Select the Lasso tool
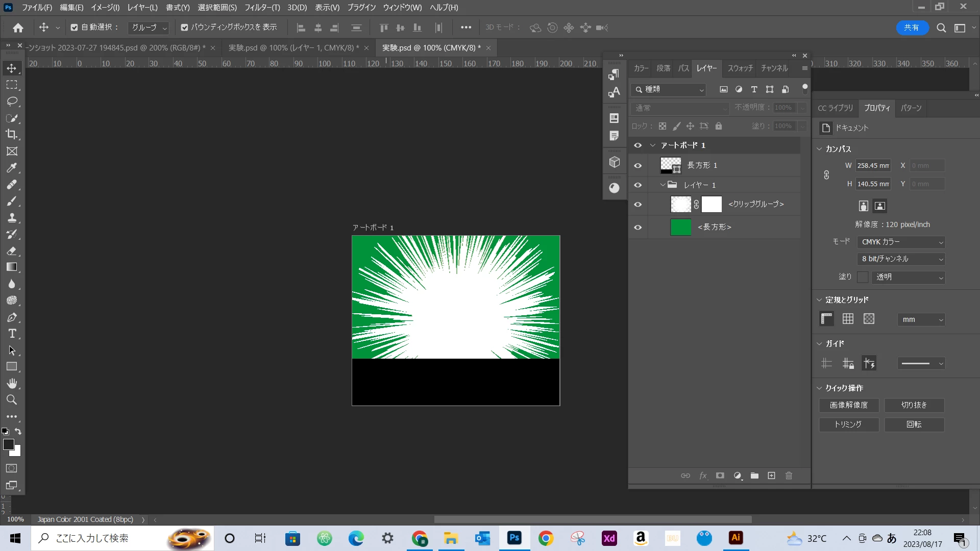Screen dimensions: 980x551 pyautogui.click(x=12, y=102)
